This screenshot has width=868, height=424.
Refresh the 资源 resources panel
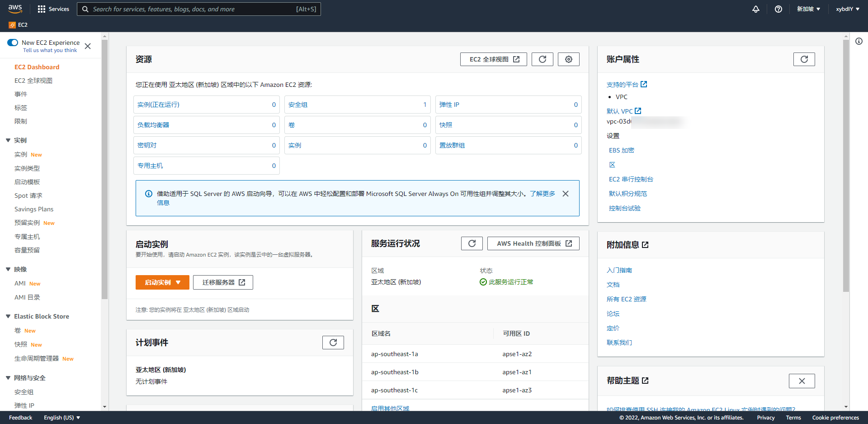pyautogui.click(x=542, y=59)
